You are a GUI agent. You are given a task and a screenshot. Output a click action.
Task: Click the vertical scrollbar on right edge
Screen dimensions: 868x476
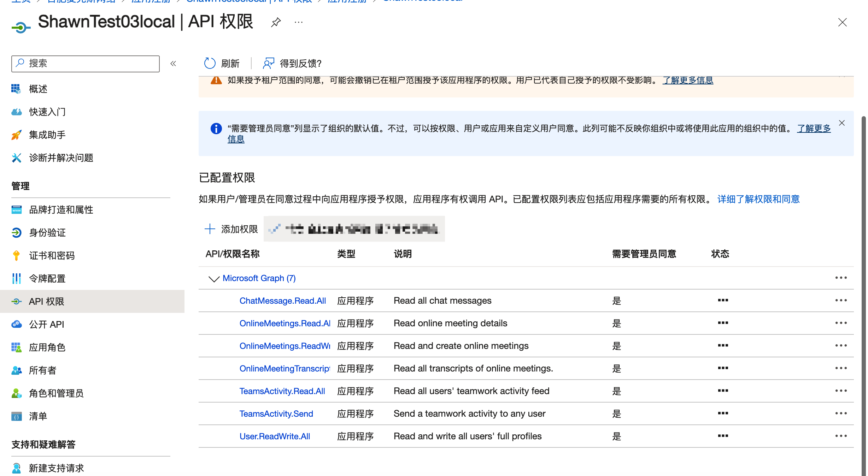863,282
